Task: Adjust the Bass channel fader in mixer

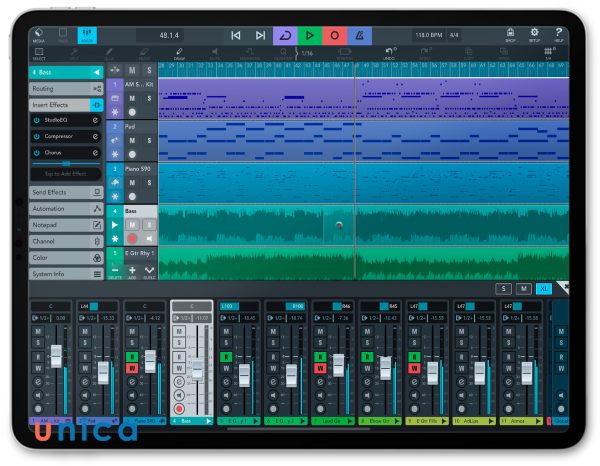Action: pyautogui.click(x=197, y=369)
